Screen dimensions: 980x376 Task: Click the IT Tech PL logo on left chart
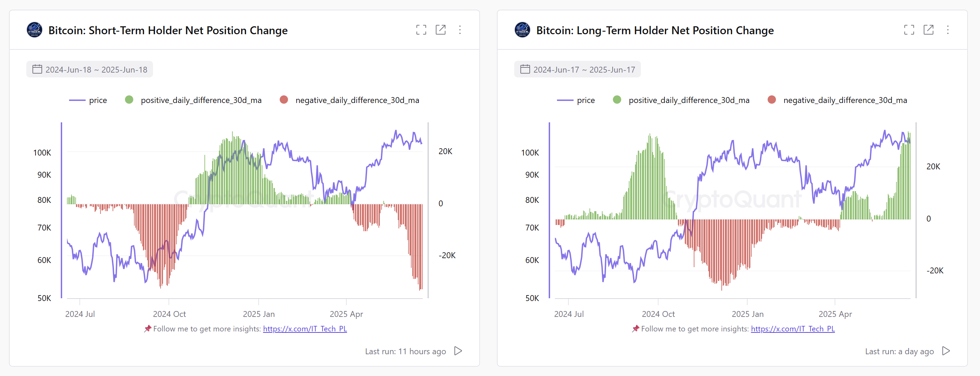click(x=34, y=30)
